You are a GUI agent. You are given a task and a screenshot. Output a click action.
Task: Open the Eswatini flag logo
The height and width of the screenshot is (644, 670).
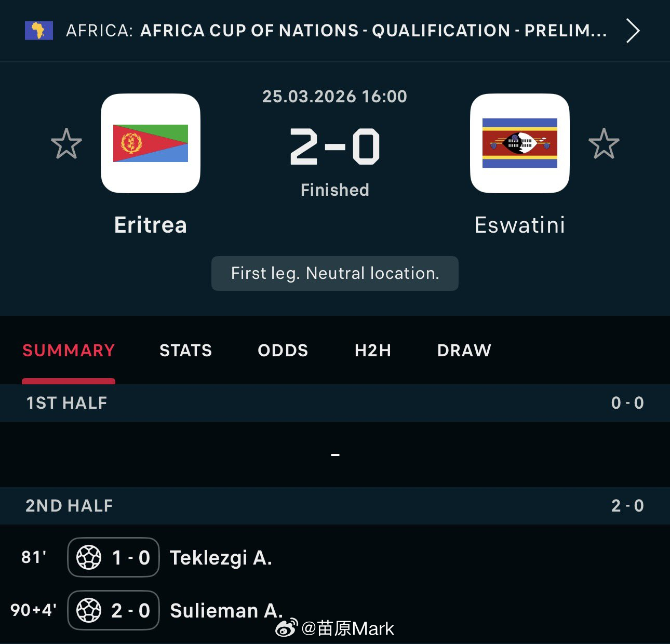point(520,143)
